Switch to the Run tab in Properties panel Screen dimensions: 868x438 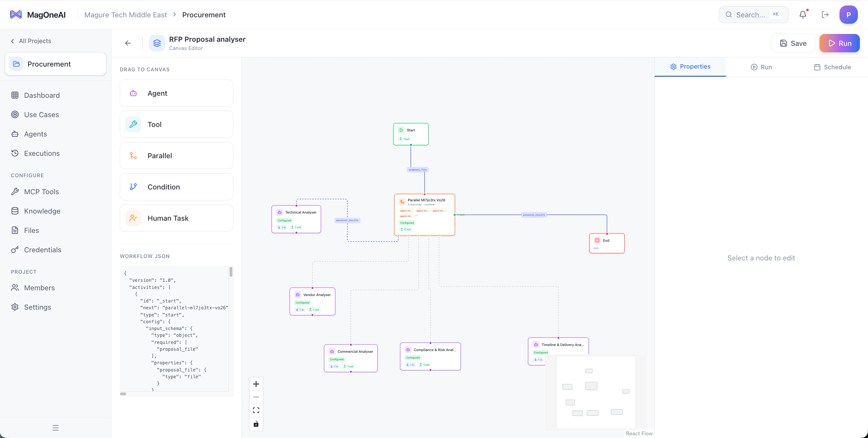tap(760, 67)
